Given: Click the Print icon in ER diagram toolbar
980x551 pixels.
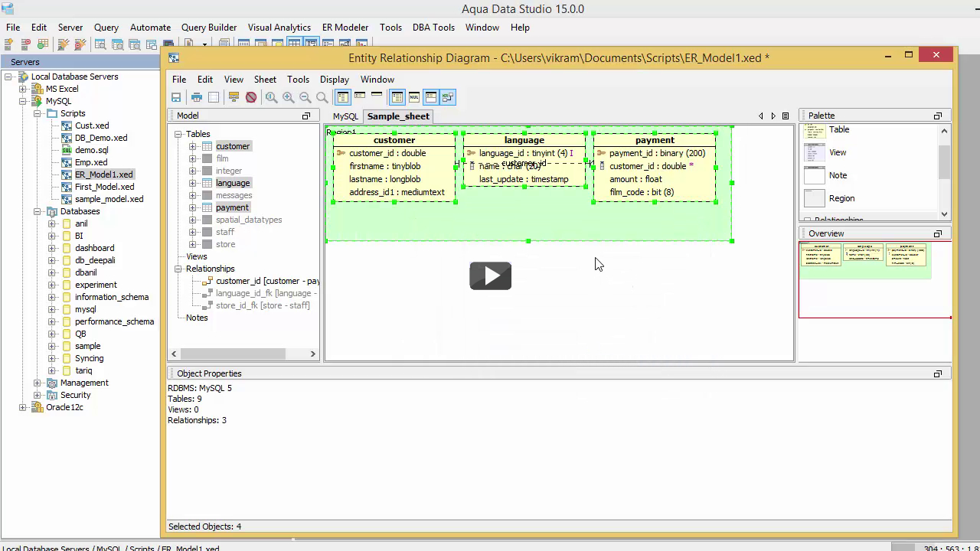Looking at the screenshot, I should (197, 97).
